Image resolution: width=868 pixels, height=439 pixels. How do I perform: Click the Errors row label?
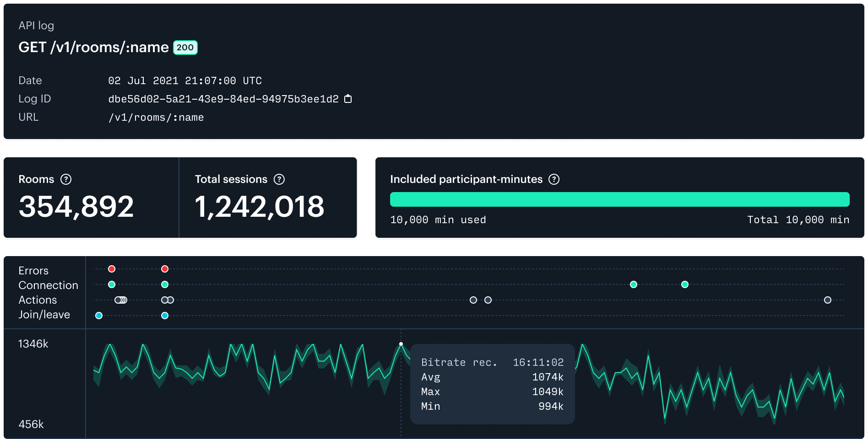tap(33, 271)
